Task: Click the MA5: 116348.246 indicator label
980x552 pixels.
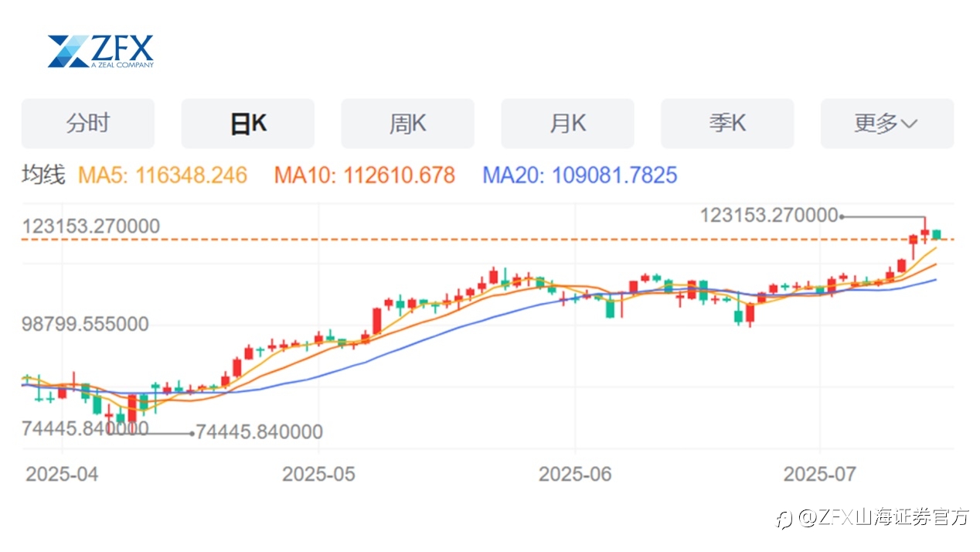Action: click(162, 175)
